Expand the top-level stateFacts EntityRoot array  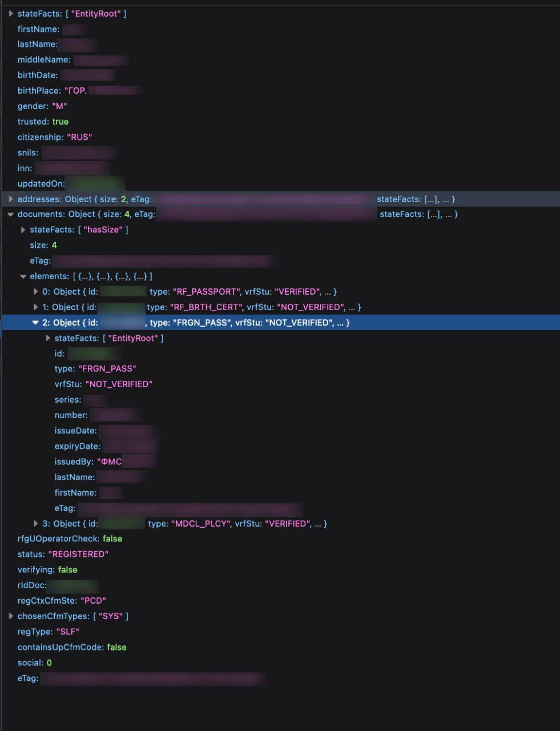coord(11,14)
